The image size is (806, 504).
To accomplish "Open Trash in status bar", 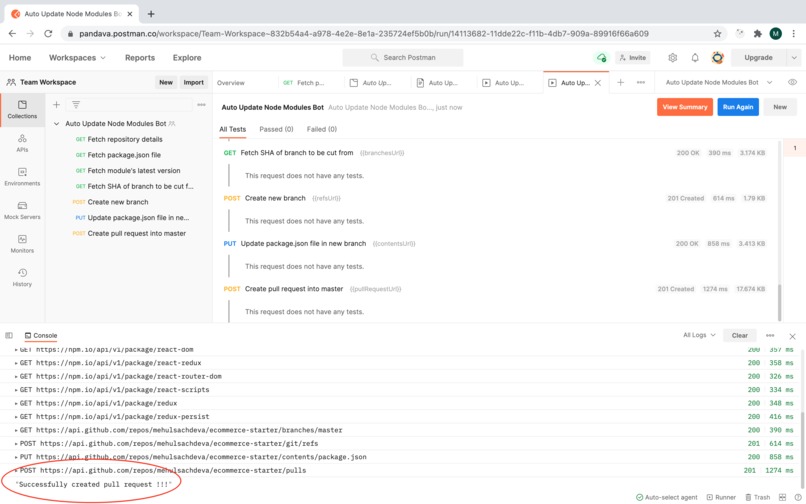I will [x=758, y=497].
